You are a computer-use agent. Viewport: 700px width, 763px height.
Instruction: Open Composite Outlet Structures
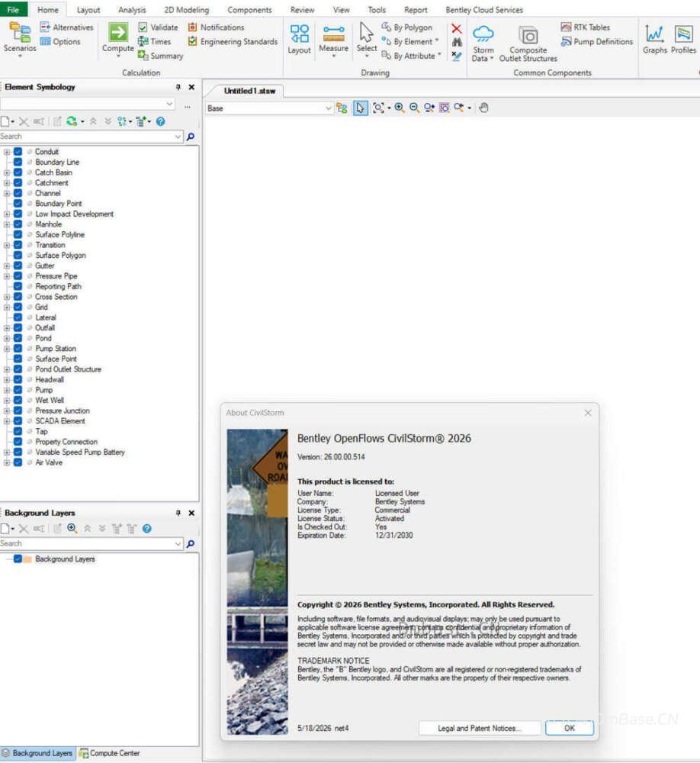(528, 43)
